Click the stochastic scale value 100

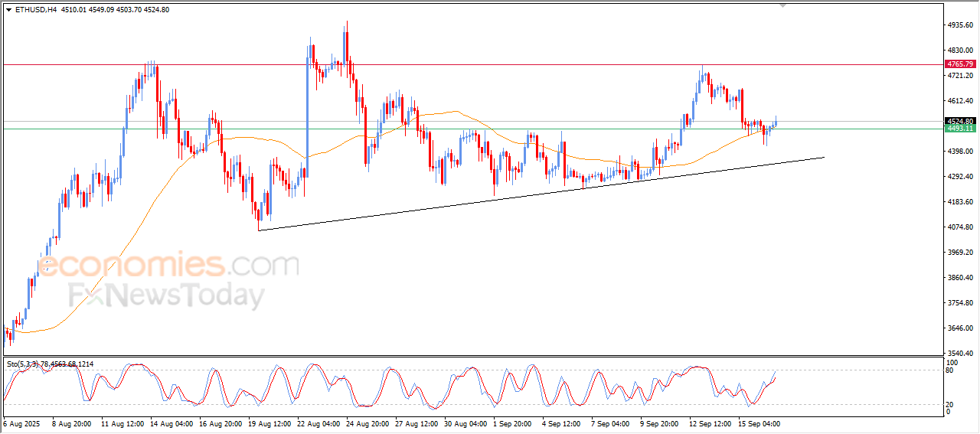[x=953, y=362]
